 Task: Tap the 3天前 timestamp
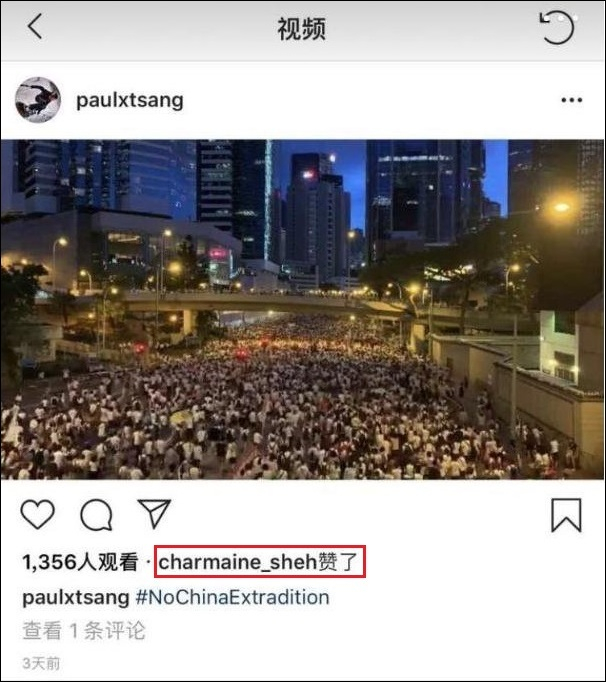click(41, 663)
